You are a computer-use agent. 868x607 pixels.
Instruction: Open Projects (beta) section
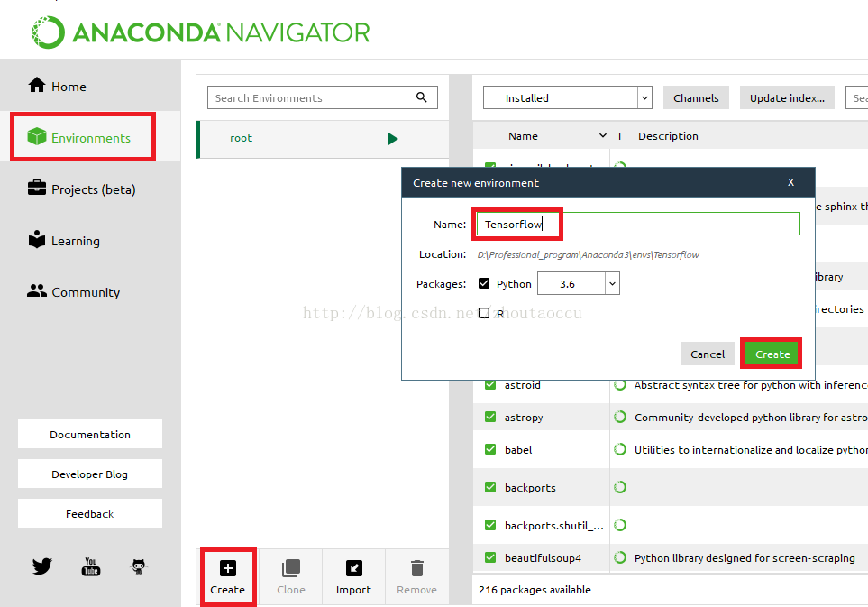coord(81,189)
